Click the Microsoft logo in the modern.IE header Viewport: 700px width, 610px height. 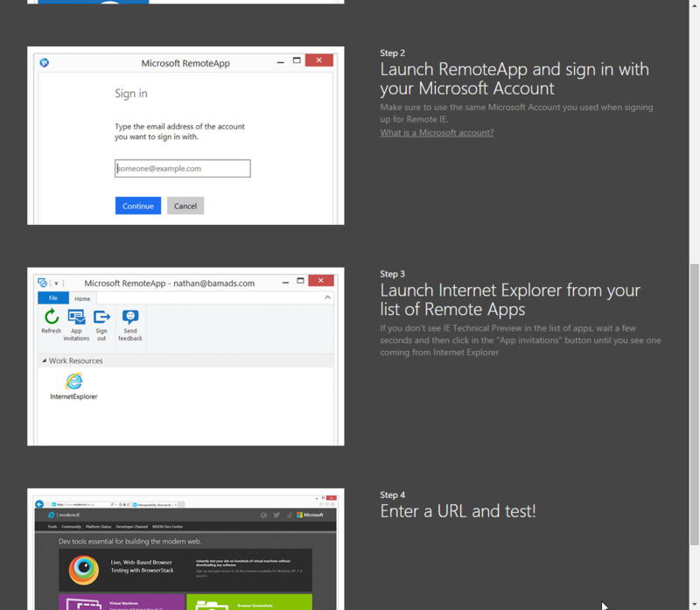(310, 515)
